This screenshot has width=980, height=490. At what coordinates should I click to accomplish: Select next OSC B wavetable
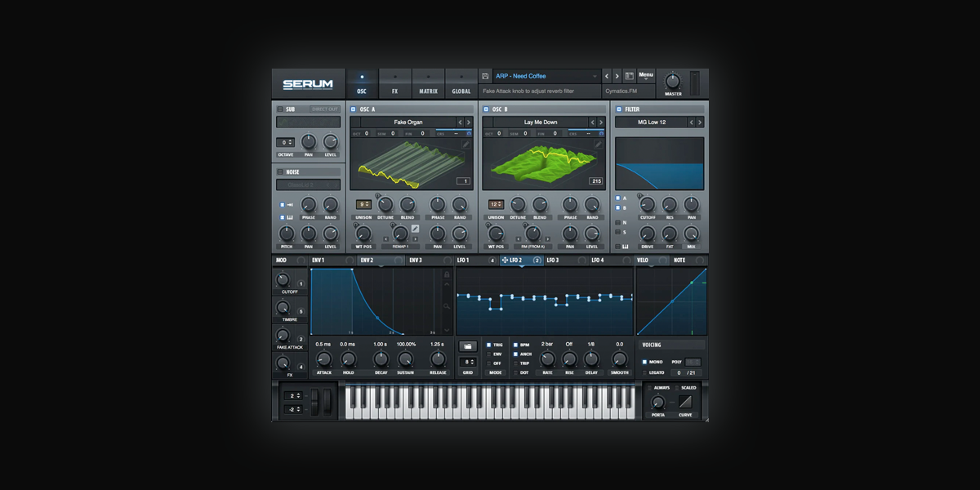602,122
